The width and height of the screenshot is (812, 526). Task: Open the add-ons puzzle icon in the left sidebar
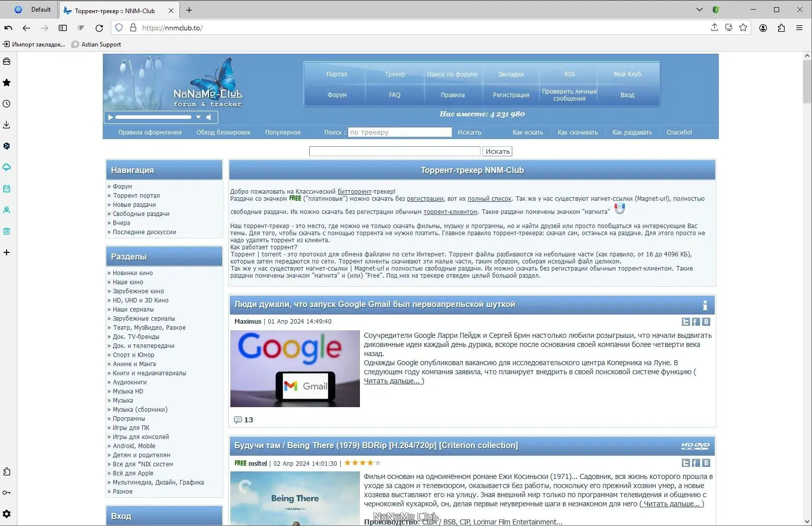point(7,471)
